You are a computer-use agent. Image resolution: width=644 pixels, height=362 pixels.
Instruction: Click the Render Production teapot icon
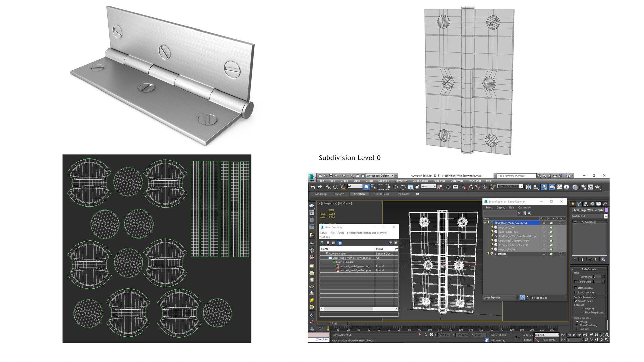click(x=597, y=187)
